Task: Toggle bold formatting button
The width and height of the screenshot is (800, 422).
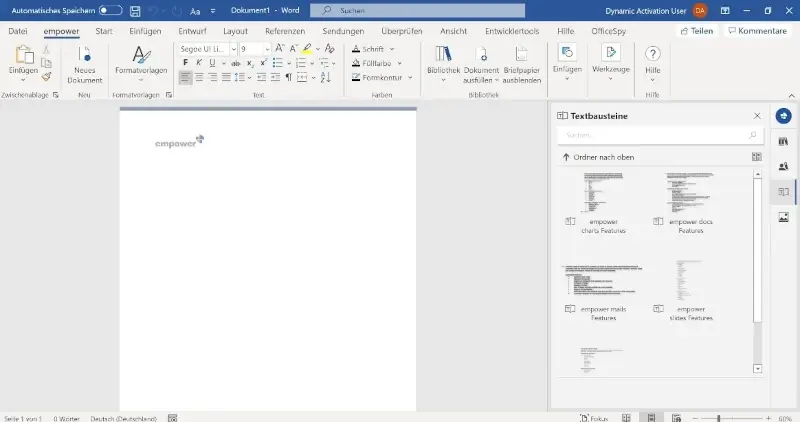Action: tap(186, 63)
